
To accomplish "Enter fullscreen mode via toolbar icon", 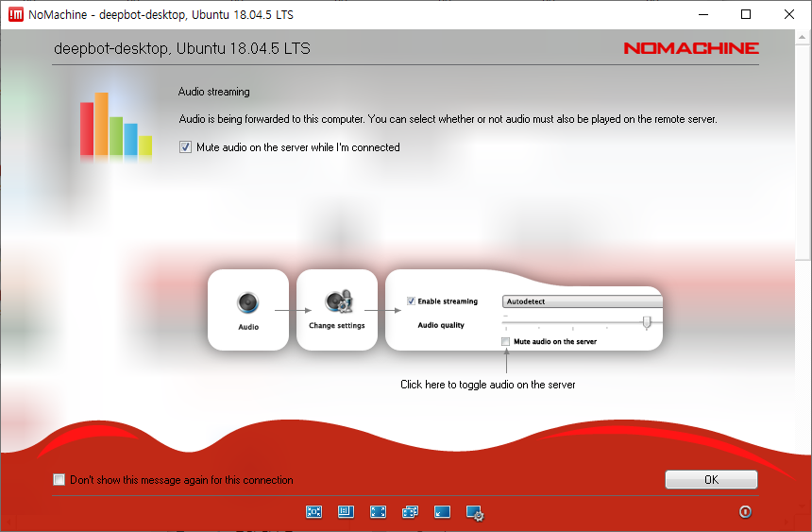I will coord(378,512).
